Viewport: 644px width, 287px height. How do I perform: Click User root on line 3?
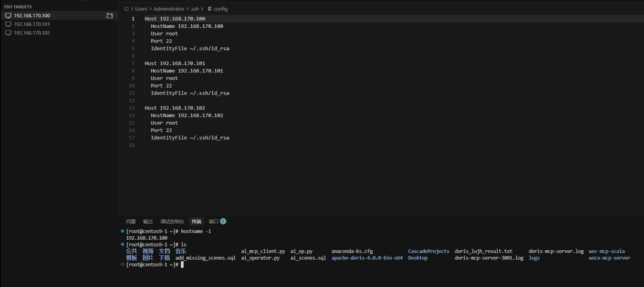pos(164,34)
